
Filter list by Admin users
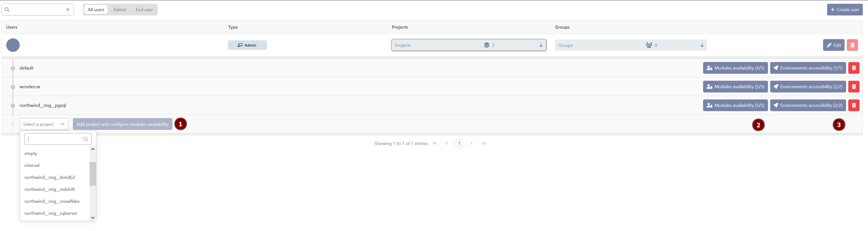120,10
